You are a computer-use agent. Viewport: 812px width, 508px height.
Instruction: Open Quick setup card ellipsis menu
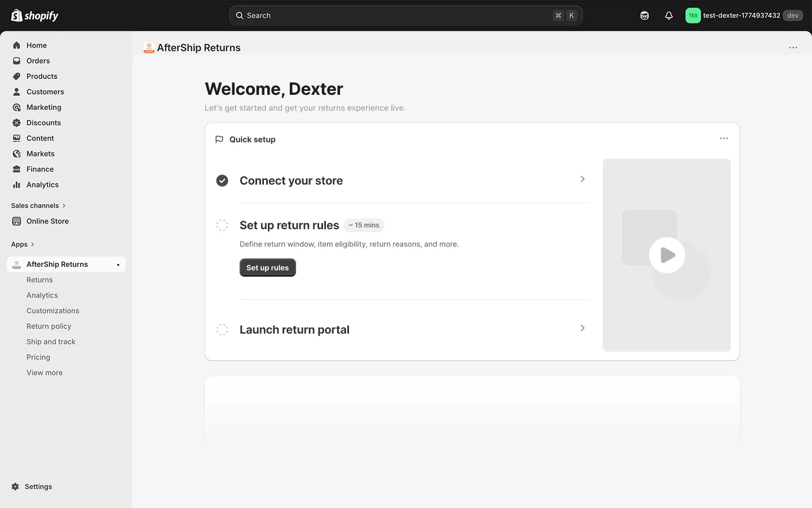pos(724,138)
